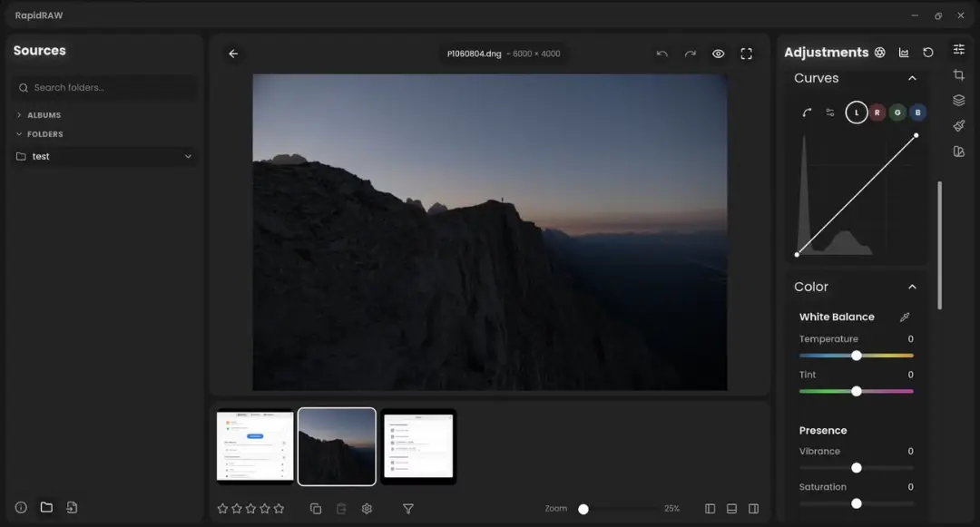The height and width of the screenshot is (527, 980).
Task: Toggle the original preview eye icon
Action: tap(718, 54)
